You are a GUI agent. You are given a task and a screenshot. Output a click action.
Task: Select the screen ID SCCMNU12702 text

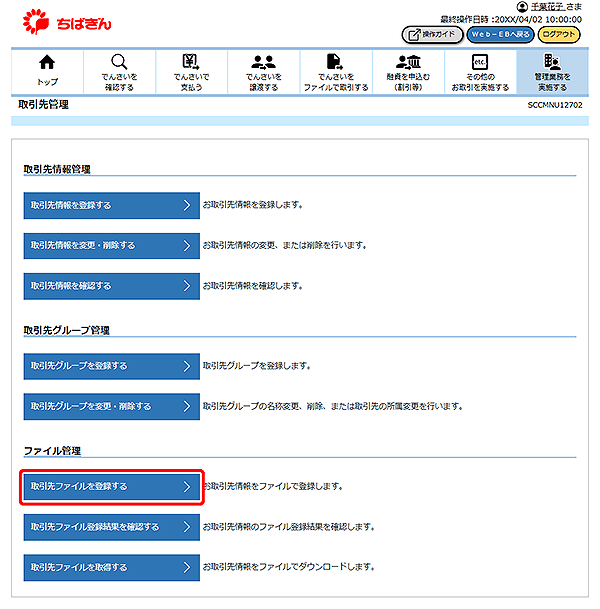(555, 105)
